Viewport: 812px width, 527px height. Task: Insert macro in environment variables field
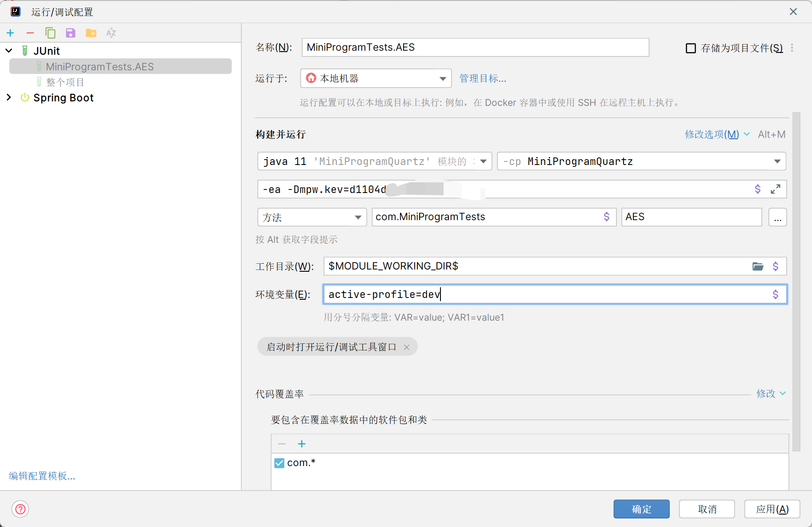(x=776, y=294)
